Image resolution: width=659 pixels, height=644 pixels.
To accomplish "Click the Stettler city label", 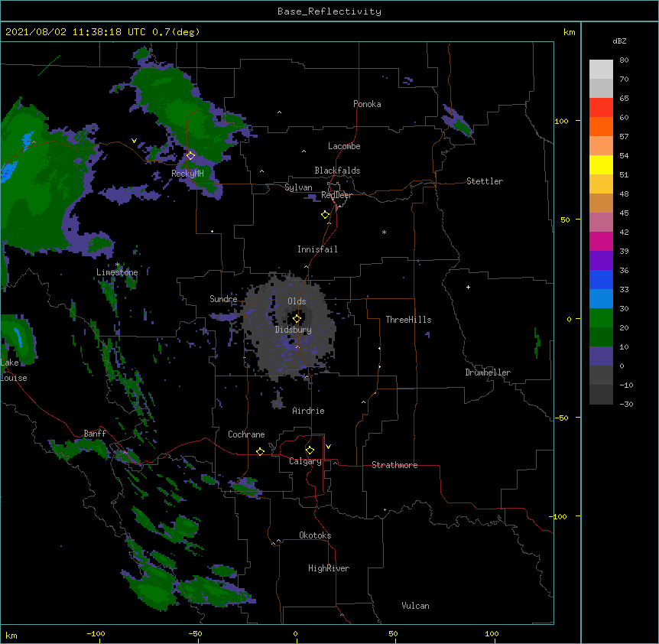I will [x=485, y=181].
